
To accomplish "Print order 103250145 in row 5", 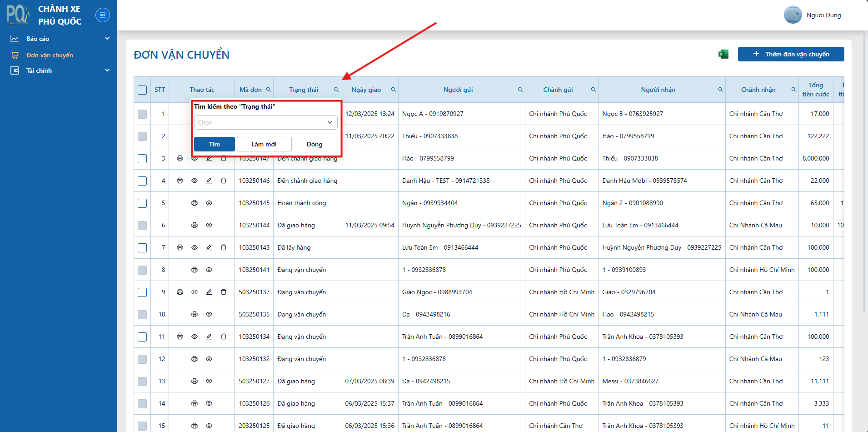I will tap(195, 203).
